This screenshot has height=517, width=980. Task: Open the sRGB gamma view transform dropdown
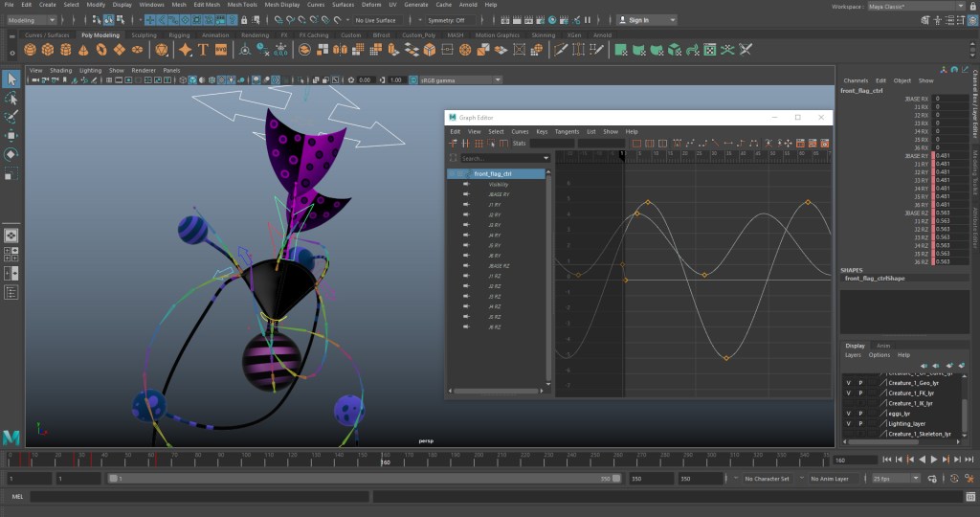[x=455, y=80]
